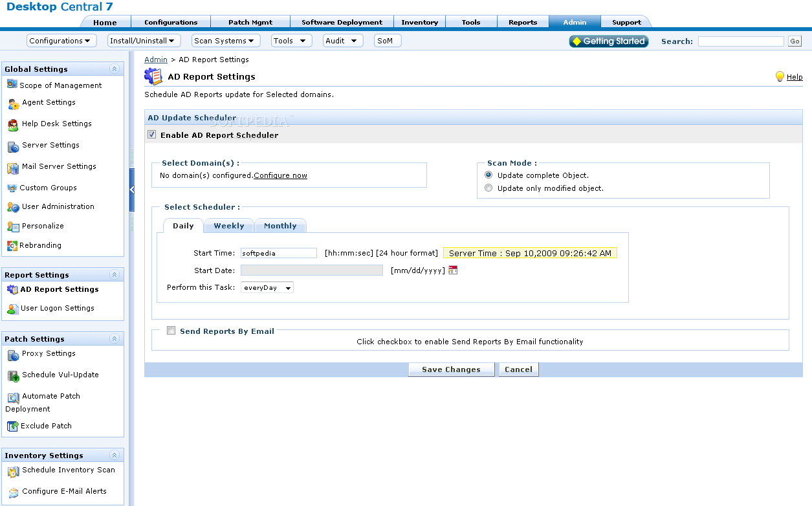The width and height of the screenshot is (812, 506).
Task: Open the Software Deployment tab
Action: click(342, 22)
